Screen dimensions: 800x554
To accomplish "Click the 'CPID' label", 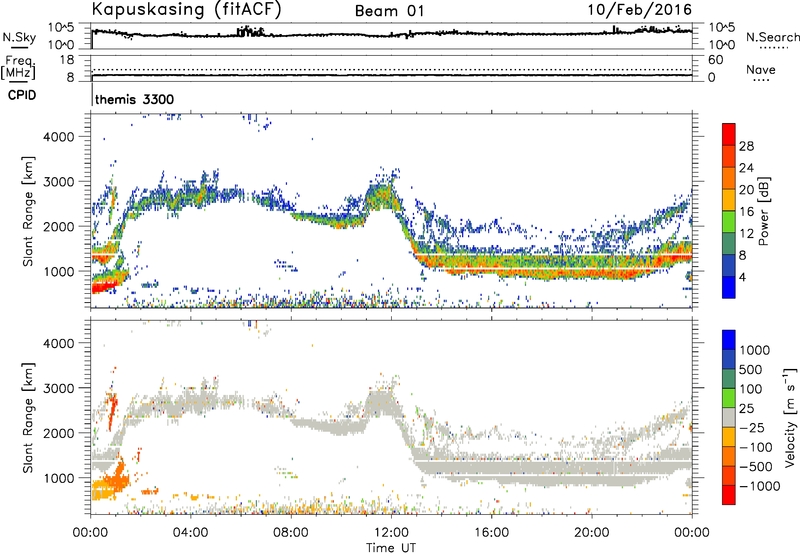I will [22, 95].
